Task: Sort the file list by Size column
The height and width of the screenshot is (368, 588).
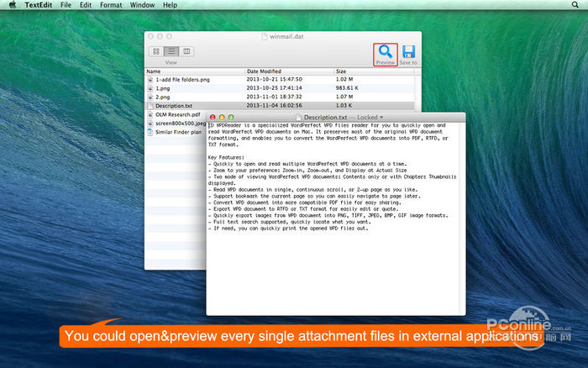Action: (x=375, y=71)
